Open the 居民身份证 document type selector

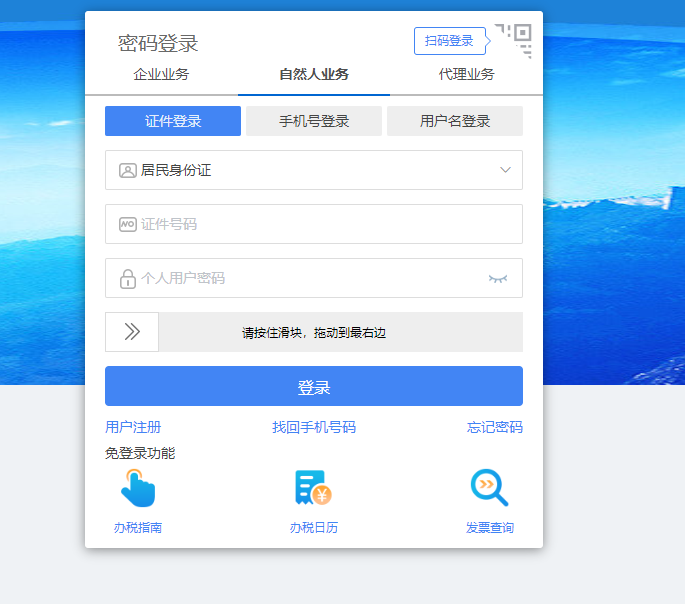314,170
